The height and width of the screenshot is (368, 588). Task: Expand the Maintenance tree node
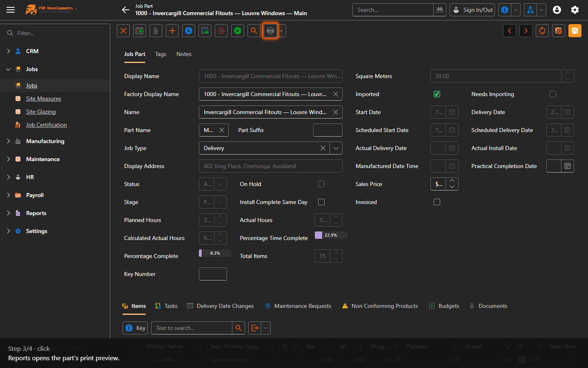(x=8, y=159)
